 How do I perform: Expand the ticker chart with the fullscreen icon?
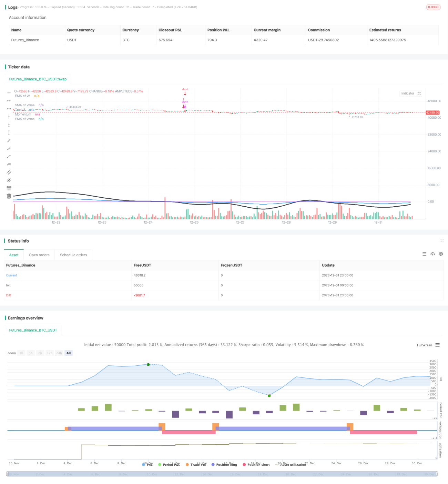(419, 93)
